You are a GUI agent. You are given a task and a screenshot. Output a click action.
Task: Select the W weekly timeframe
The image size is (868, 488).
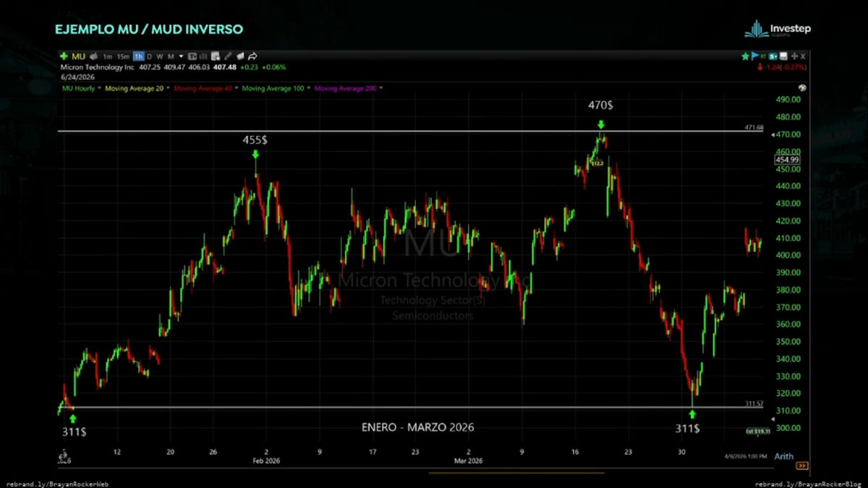click(x=160, y=56)
